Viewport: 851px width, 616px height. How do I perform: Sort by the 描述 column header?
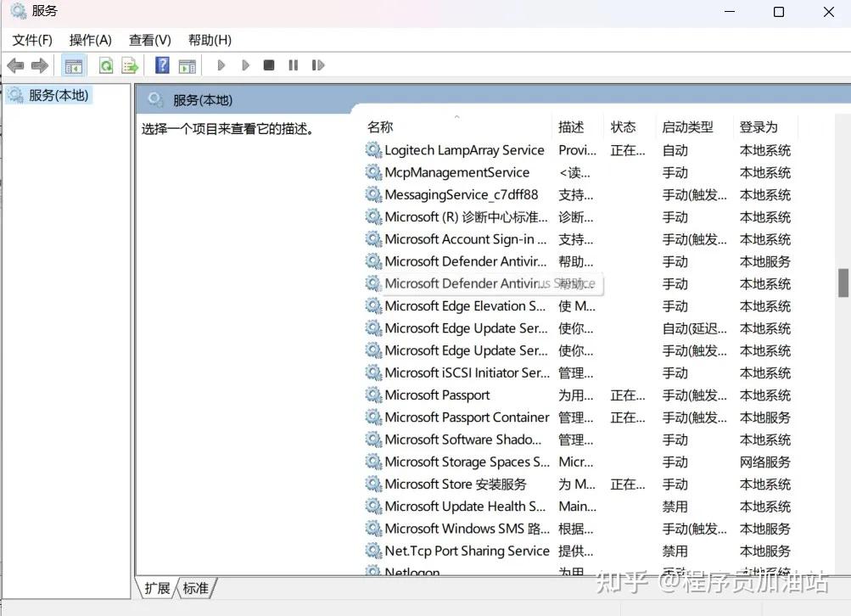(578, 127)
